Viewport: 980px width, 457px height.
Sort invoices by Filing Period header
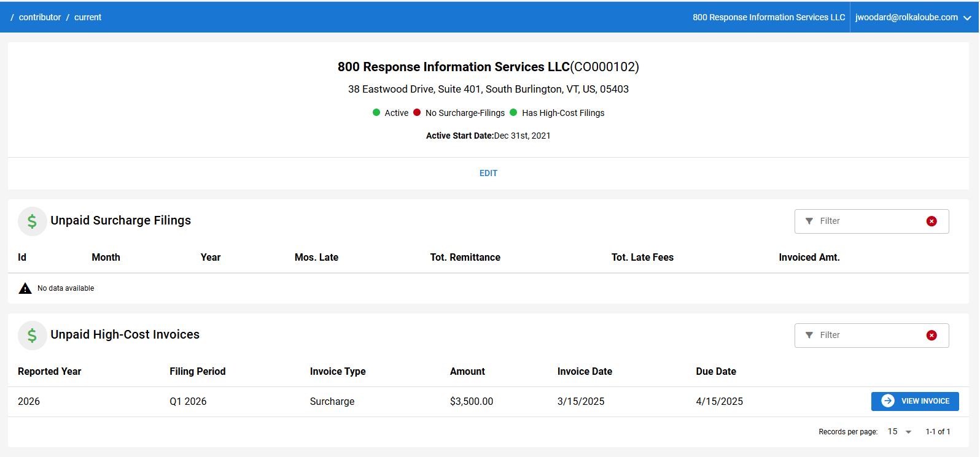click(198, 372)
